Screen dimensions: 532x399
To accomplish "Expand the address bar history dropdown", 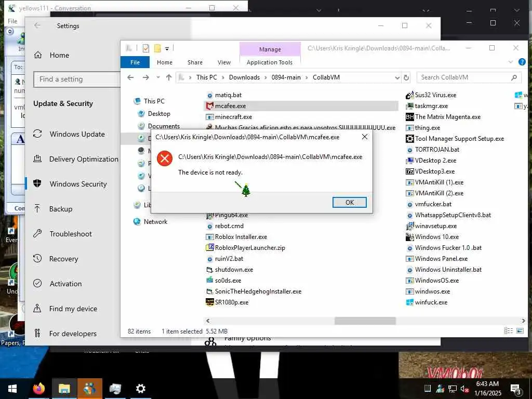I will point(397,78).
